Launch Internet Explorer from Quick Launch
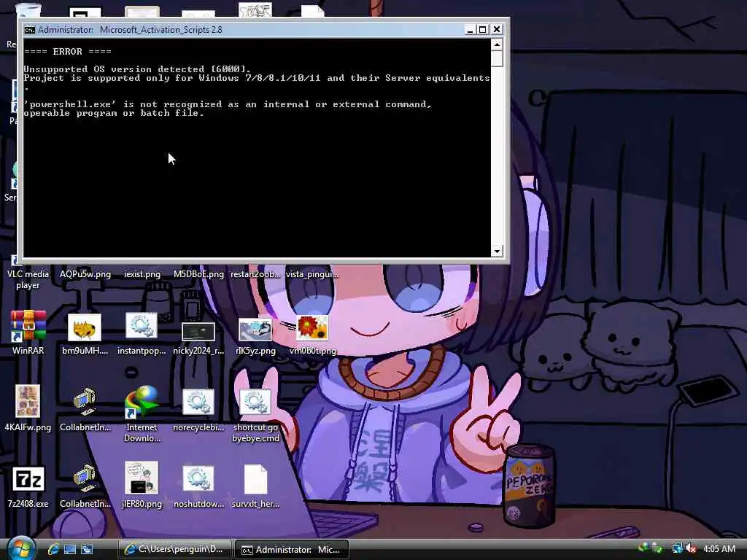The image size is (747, 560). (x=53, y=549)
